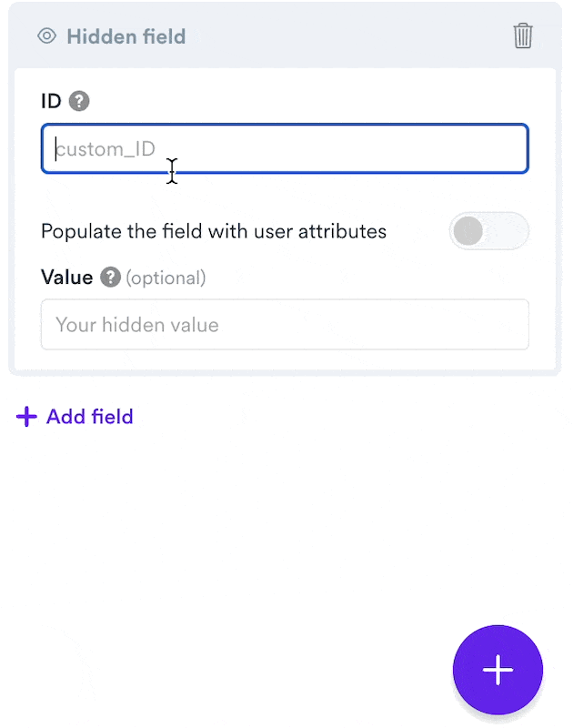The width and height of the screenshot is (573, 728).
Task: Click the bold Value label
Action: [66, 278]
